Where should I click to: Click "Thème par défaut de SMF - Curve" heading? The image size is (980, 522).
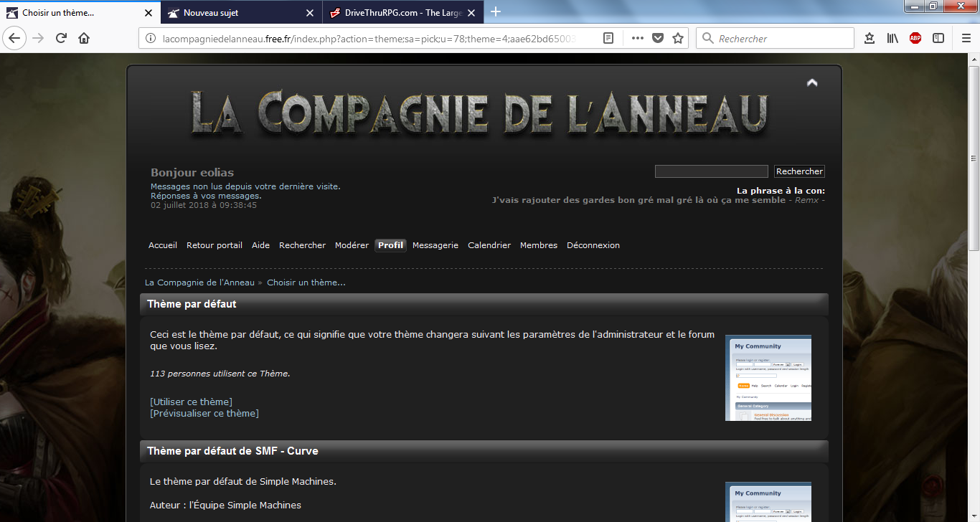[232, 451]
